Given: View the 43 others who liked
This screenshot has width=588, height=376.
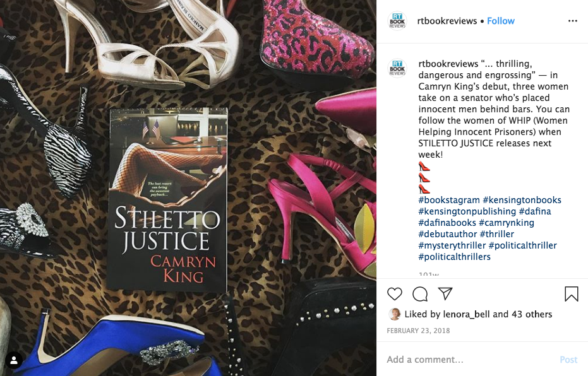Looking at the screenshot, I should 532,314.
